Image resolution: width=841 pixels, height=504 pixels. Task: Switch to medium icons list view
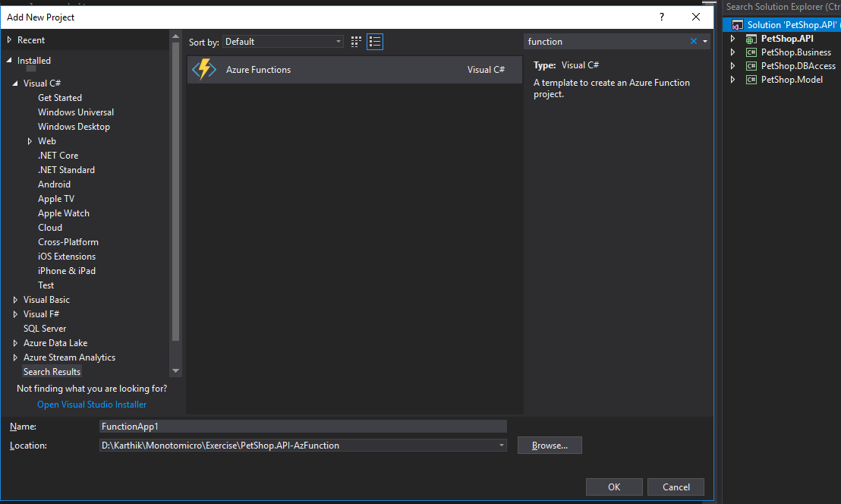[x=375, y=42]
